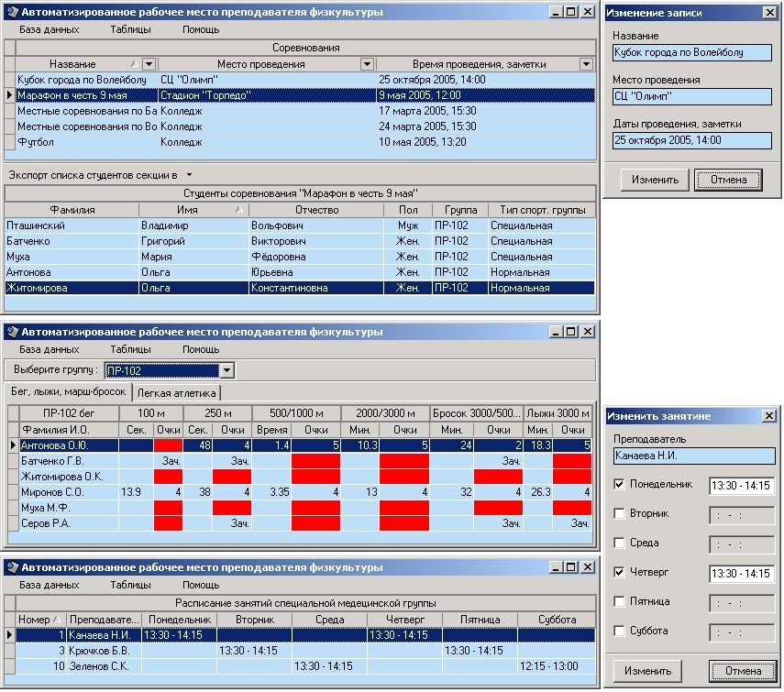Viewport: 784px width, 692px height.
Task: Check the Среда day checkbox
Action: [x=620, y=543]
